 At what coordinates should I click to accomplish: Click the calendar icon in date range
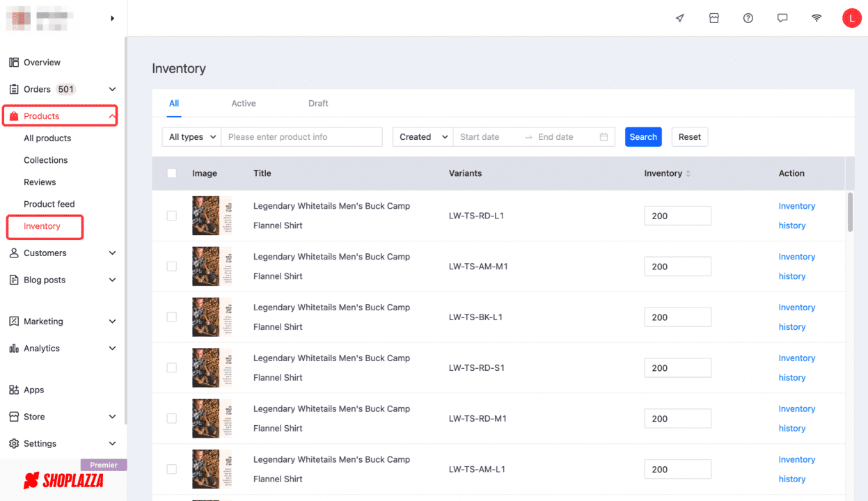(603, 137)
